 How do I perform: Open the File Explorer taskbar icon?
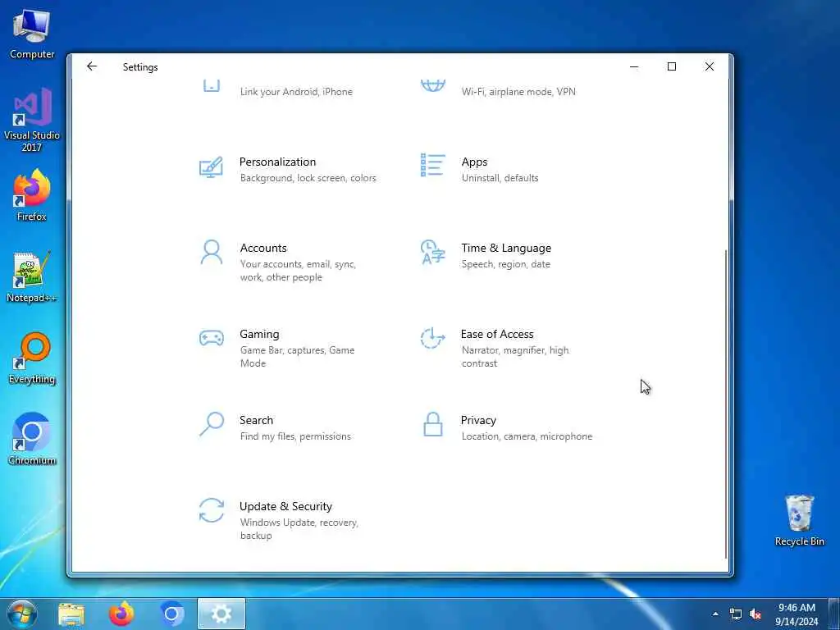pos(71,614)
